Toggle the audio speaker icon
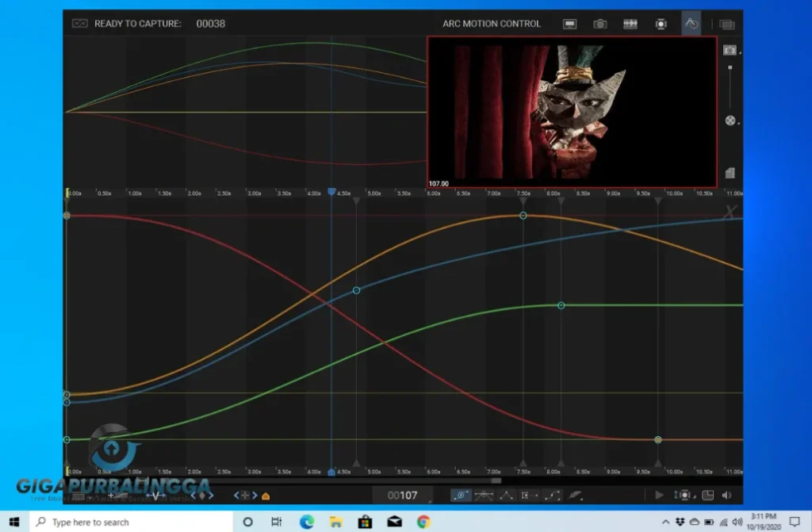The width and height of the screenshot is (812, 532). [x=728, y=496]
